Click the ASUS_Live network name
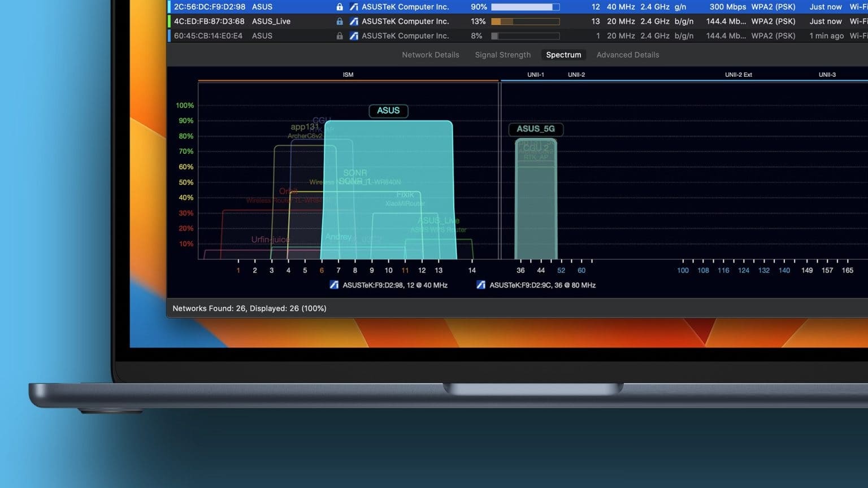This screenshot has height=488, width=868. (271, 21)
